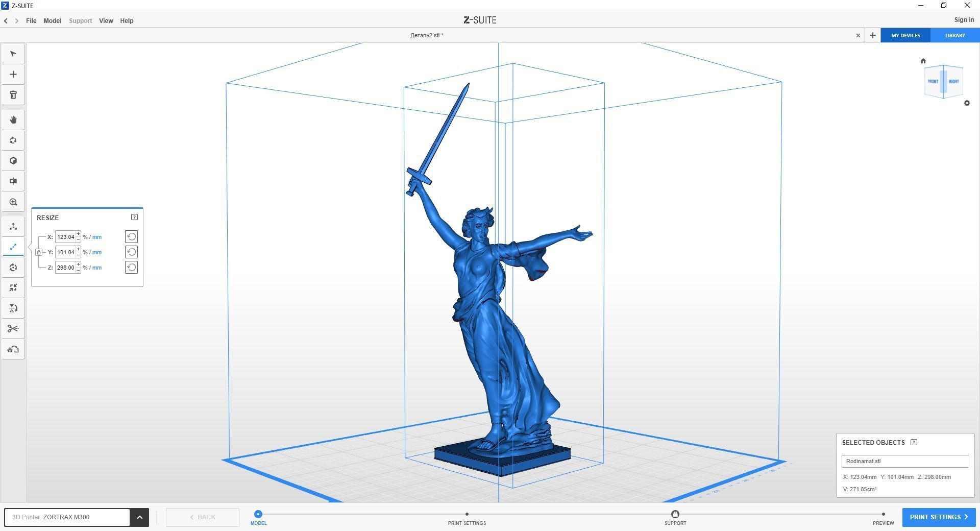Click the Print Settings button

point(939,517)
